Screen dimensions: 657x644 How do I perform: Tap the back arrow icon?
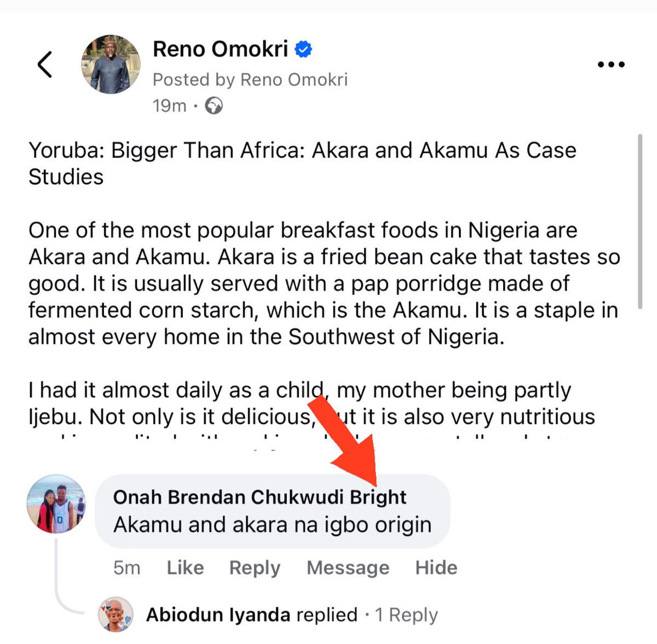(x=45, y=65)
